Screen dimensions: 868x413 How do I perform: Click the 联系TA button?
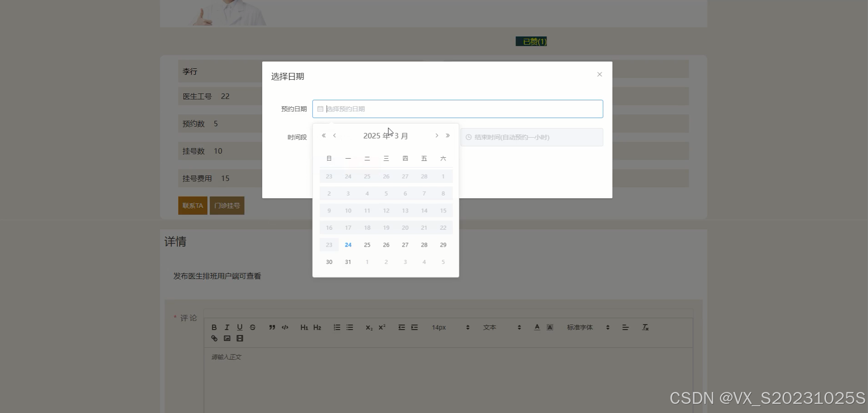point(193,206)
